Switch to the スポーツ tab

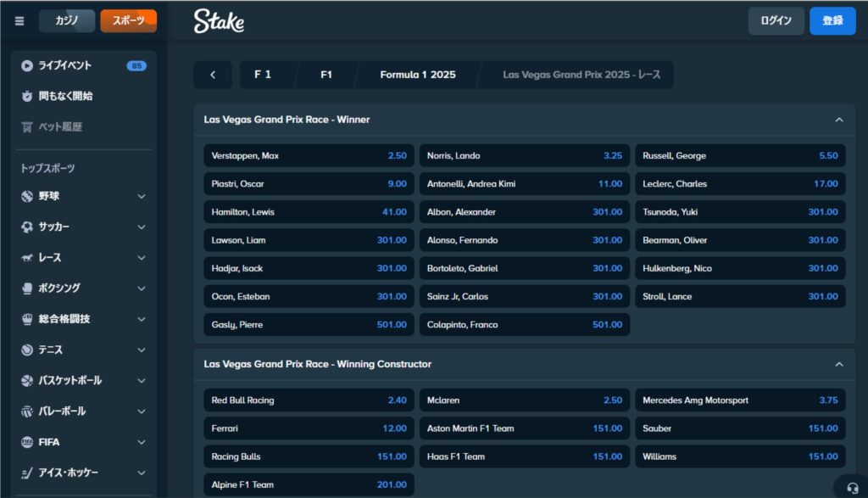tap(128, 21)
